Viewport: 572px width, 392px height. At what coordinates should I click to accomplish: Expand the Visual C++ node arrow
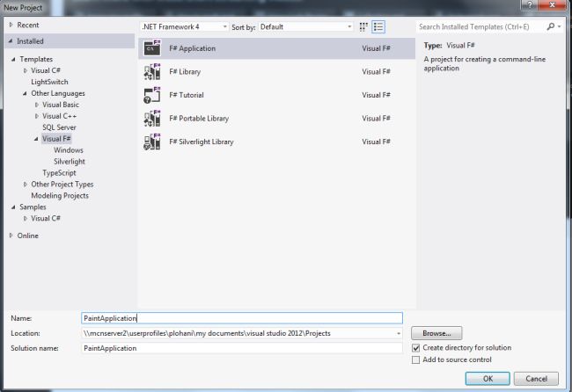(x=36, y=116)
